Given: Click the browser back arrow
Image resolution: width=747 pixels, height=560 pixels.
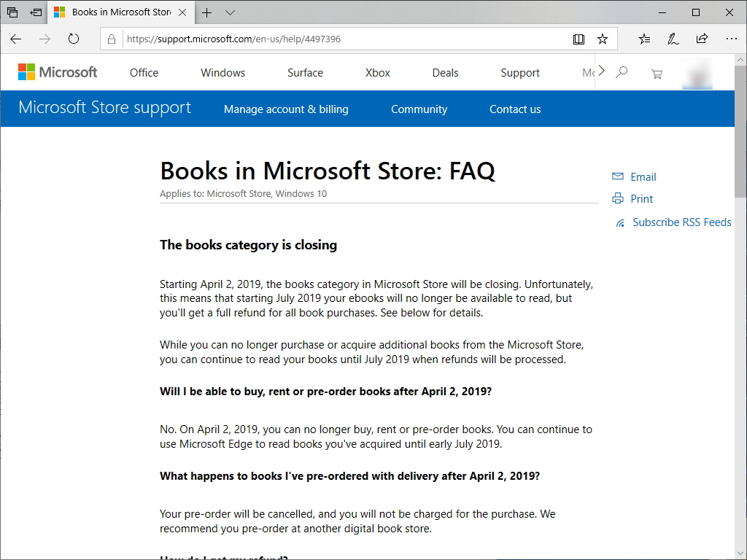Looking at the screenshot, I should click(x=16, y=39).
